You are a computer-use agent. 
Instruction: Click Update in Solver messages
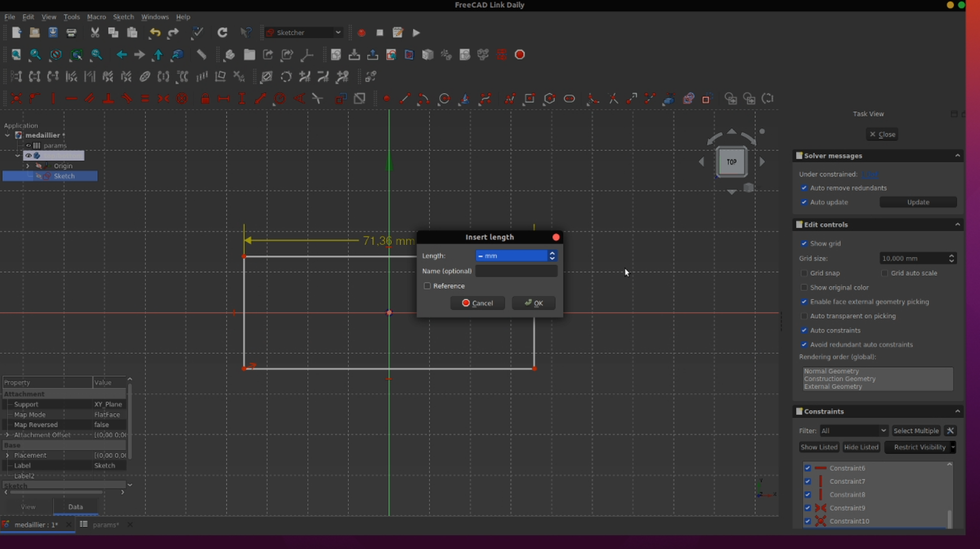click(x=918, y=202)
